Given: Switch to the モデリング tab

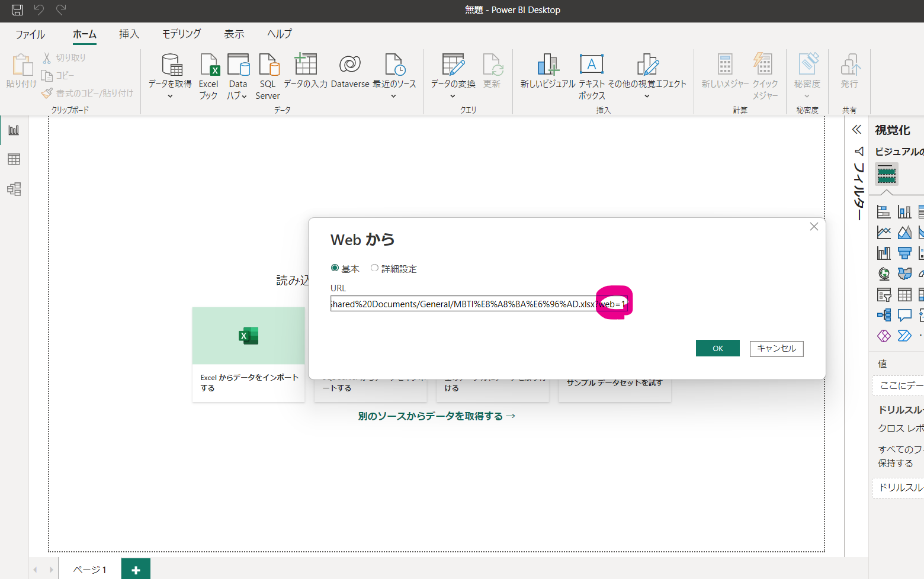Looking at the screenshot, I should point(182,34).
